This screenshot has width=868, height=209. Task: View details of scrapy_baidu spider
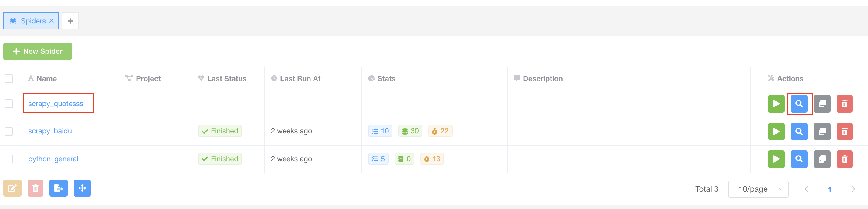click(x=798, y=131)
